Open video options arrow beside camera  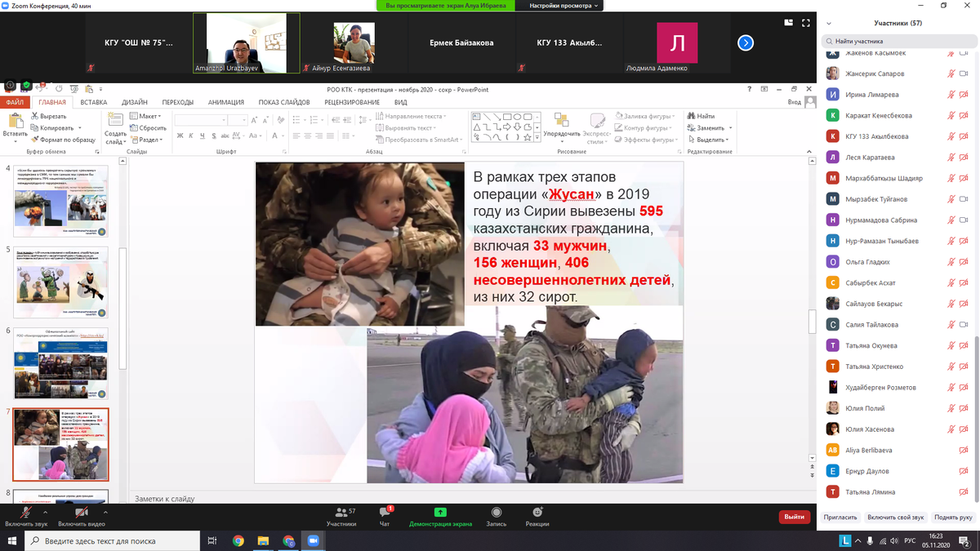tap(103, 513)
